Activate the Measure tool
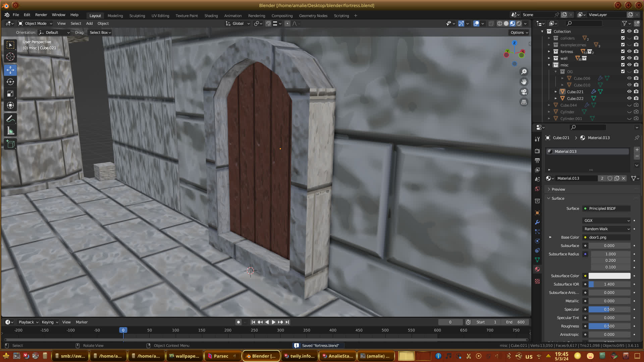Image resolution: width=644 pixels, height=362 pixels. pos(10,131)
